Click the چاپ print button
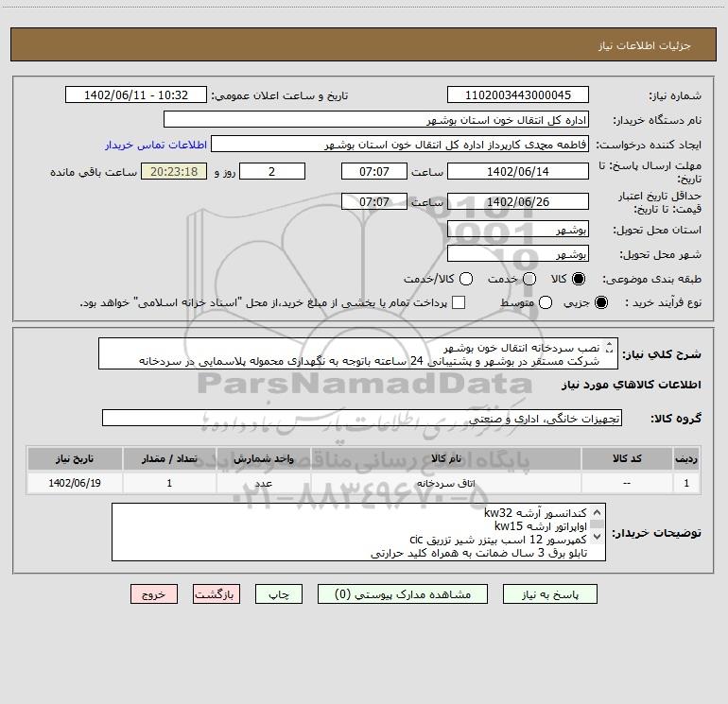 [x=279, y=594]
